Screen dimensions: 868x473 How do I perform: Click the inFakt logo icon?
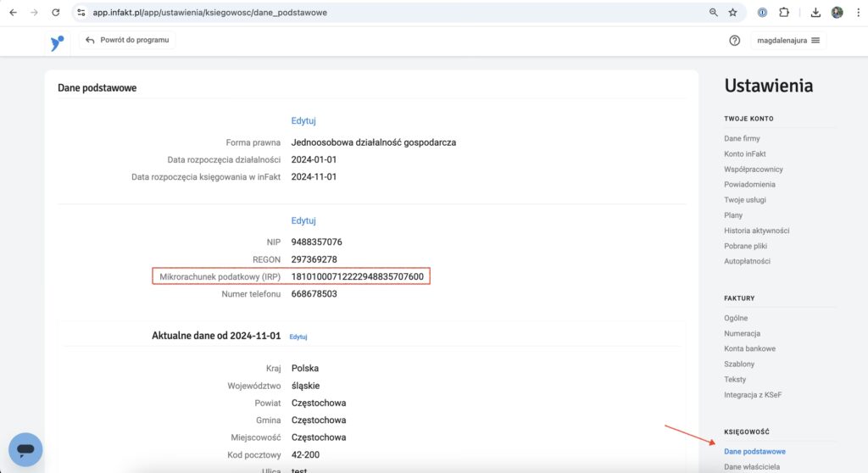[57, 42]
